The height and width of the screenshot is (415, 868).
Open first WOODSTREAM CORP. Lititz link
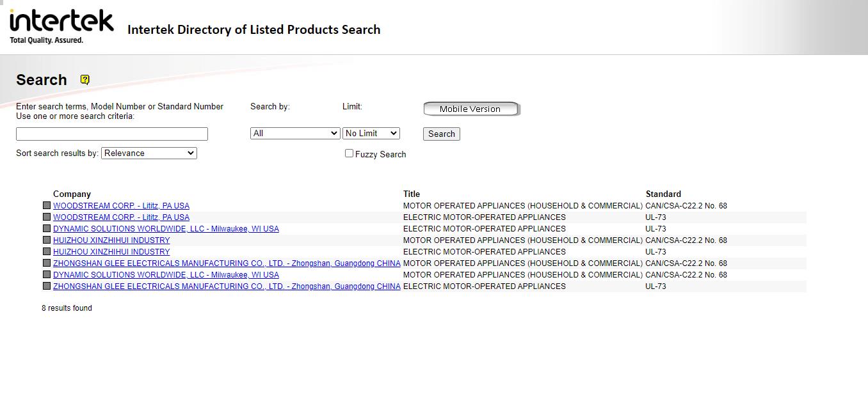click(x=121, y=206)
